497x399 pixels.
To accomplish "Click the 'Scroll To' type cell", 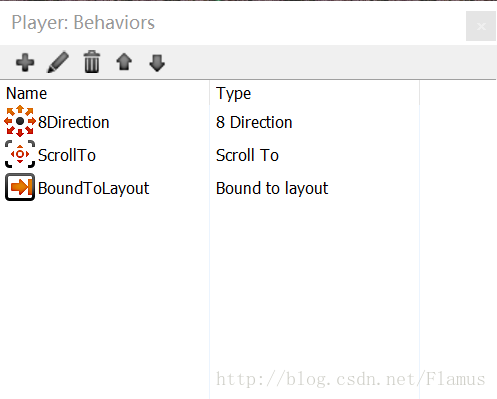I will point(247,155).
